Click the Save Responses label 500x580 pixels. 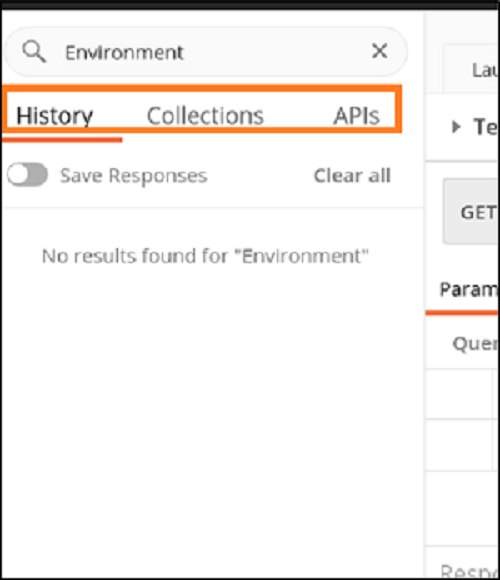(134, 176)
